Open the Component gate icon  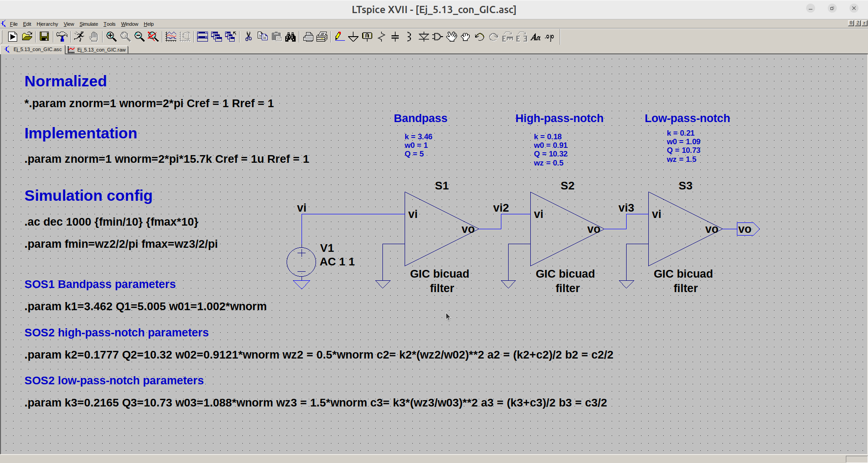(x=438, y=37)
